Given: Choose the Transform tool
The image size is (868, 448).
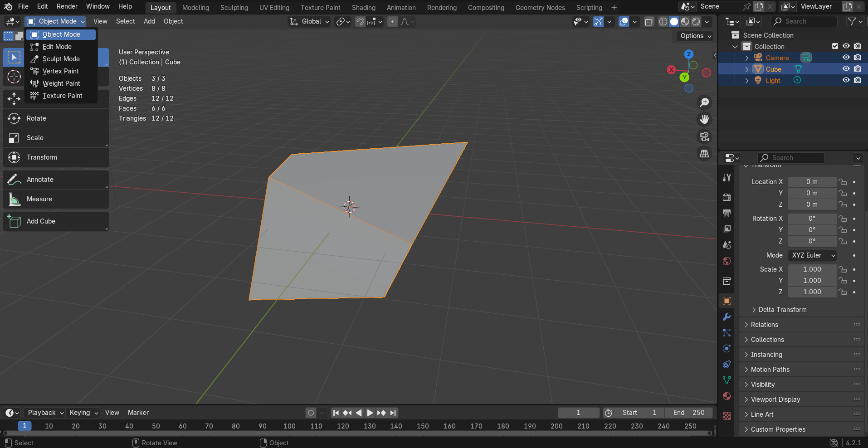Looking at the screenshot, I should click(x=56, y=157).
